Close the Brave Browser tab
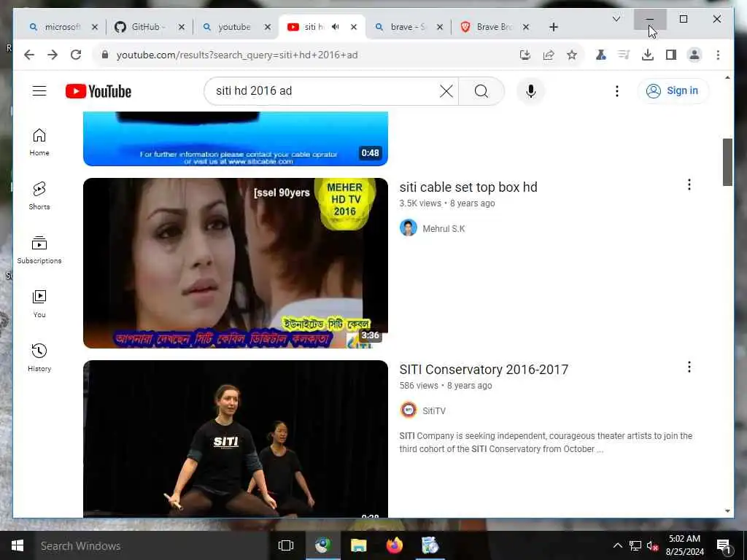 [x=526, y=27]
